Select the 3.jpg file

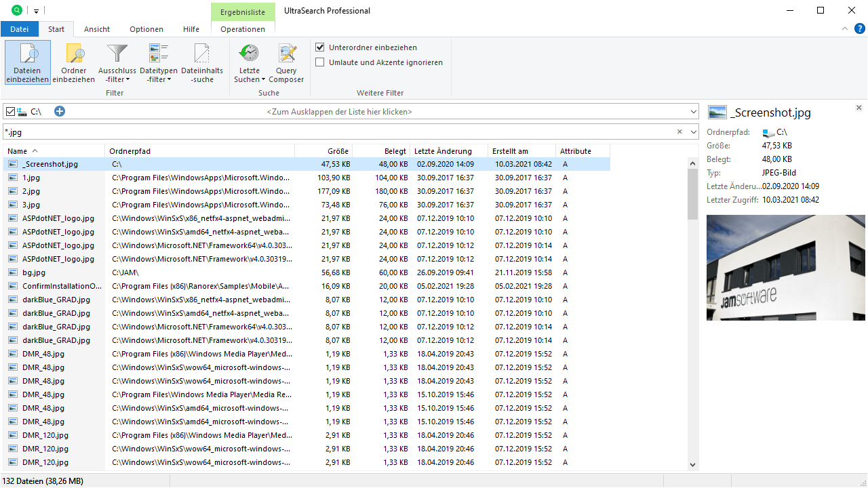coord(31,205)
